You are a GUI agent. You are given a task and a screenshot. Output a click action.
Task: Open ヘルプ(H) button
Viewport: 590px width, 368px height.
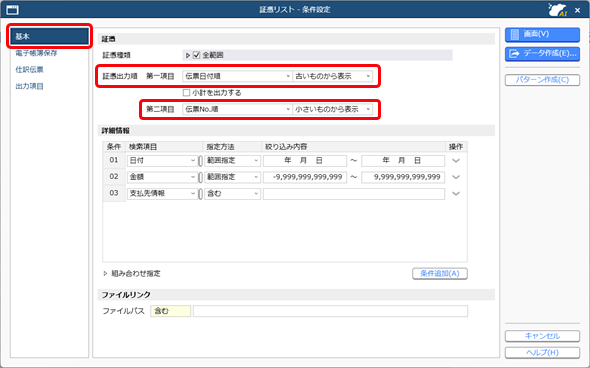click(542, 353)
